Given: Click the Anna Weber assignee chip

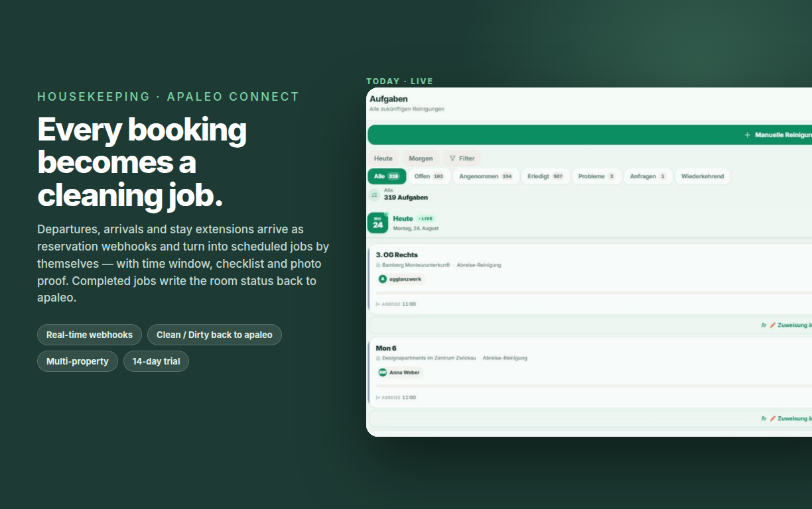Looking at the screenshot, I should (x=399, y=372).
